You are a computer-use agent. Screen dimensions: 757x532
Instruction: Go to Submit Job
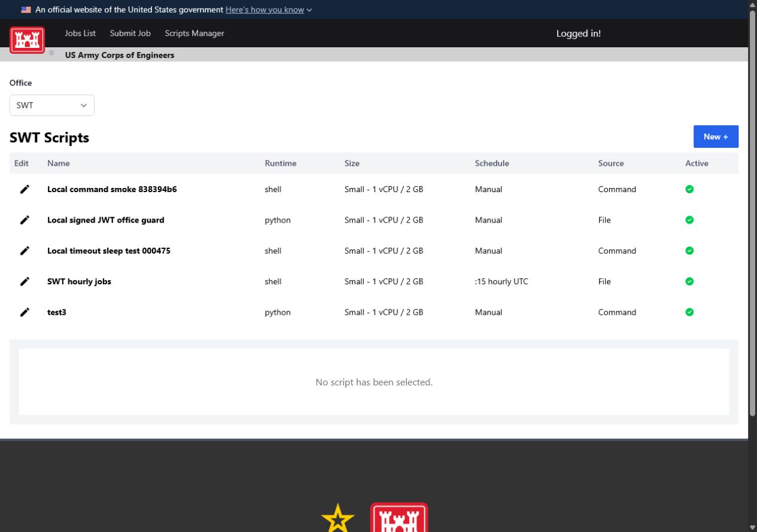(x=130, y=34)
